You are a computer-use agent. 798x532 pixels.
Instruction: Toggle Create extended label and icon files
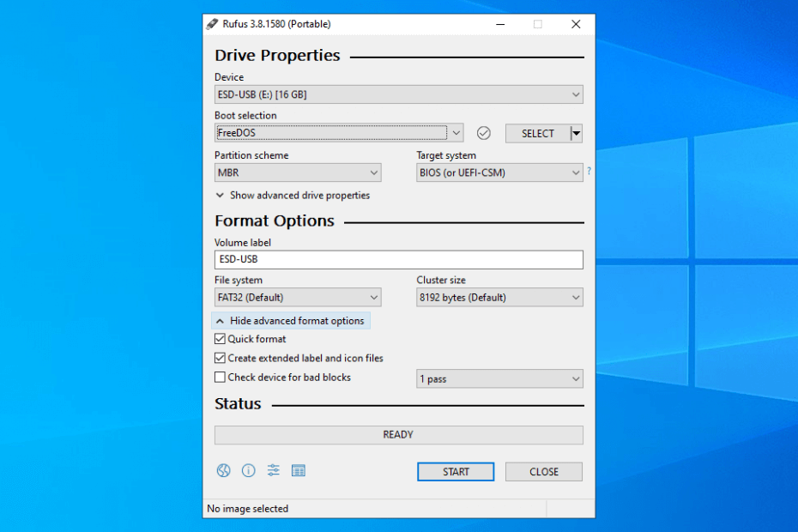click(220, 358)
